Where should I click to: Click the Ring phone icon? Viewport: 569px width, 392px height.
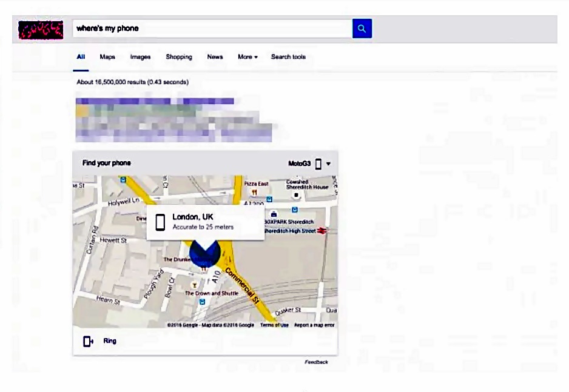tap(88, 341)
